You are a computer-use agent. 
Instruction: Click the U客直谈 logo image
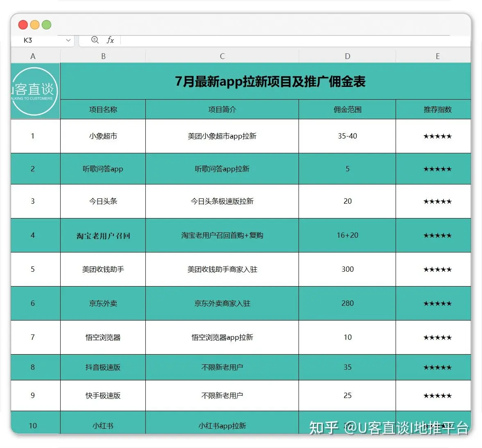(34, 91)
